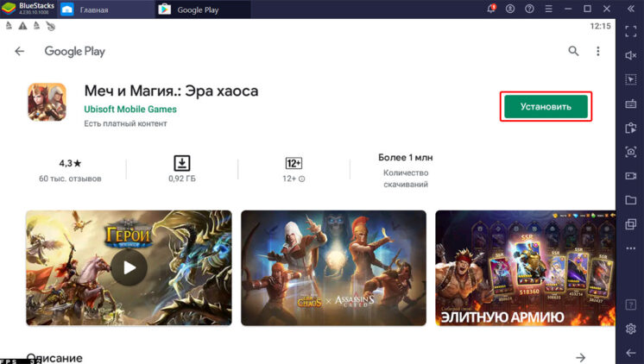644x364 pixels.
Task: Click the warning triangle status icon
Action: (23, 26)
